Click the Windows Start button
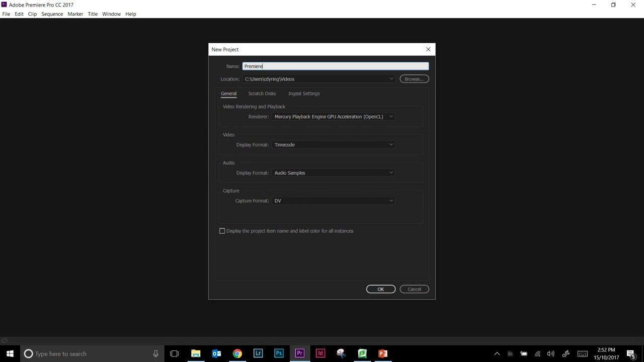The width and height of the screenshot is (644, 362). 10,353
